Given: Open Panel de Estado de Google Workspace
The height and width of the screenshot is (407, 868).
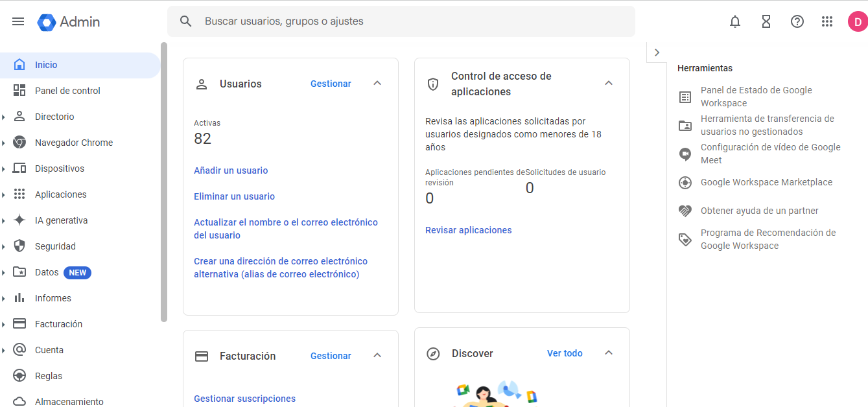Looking at the screenshot, I should point(757,97).
